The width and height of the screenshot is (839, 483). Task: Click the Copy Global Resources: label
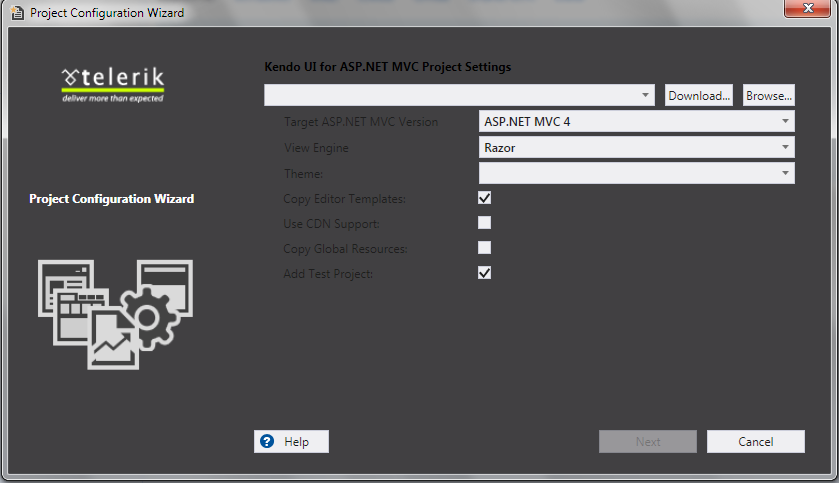tap(346, 249)
